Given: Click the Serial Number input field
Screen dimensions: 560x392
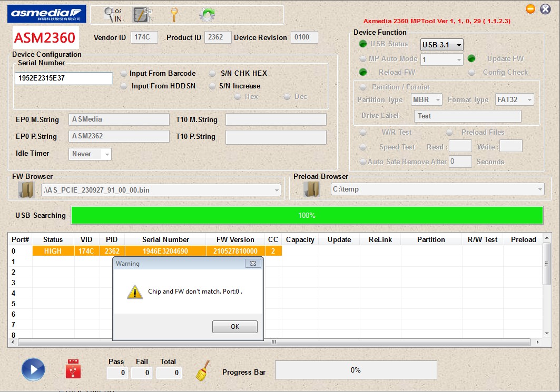Looking at the screenshot, I should click(x=64, y=78).
